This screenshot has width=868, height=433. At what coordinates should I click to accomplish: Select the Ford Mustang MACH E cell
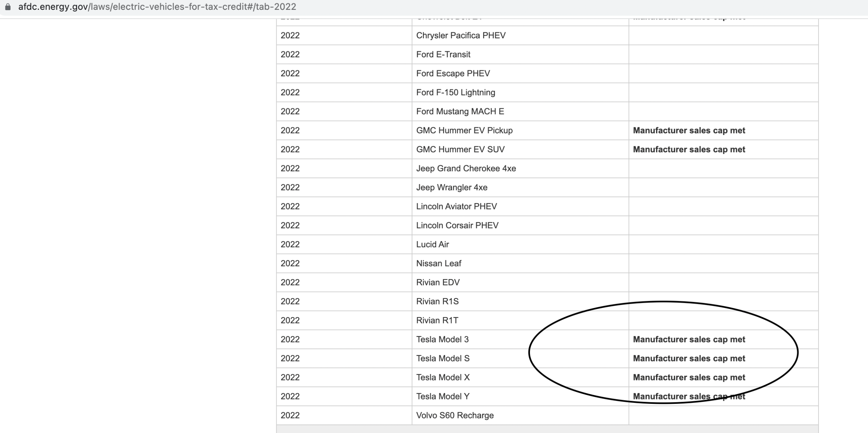pyautogui.click(x=520, y=111)
